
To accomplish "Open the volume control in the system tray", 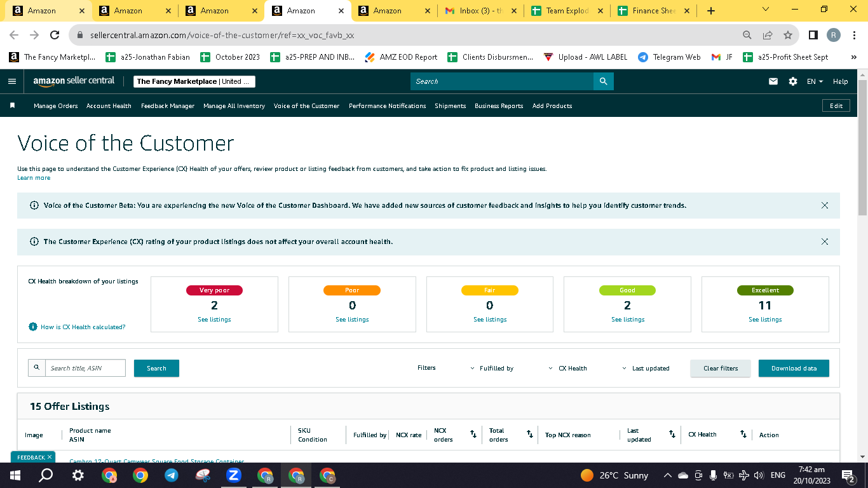I will (x=759, y=475).
